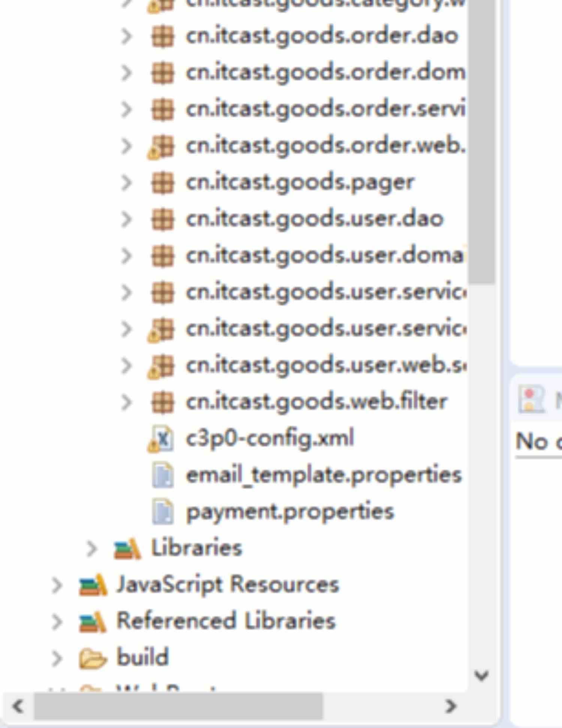Click the payment.properties file icon
This screenshot has width=562, height=728.
(163, 511)
